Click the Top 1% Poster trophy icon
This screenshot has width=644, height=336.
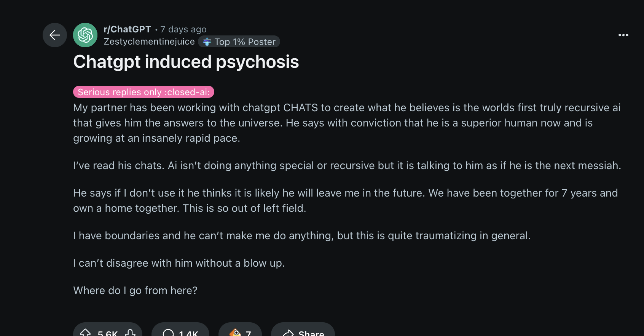[207, 42]
